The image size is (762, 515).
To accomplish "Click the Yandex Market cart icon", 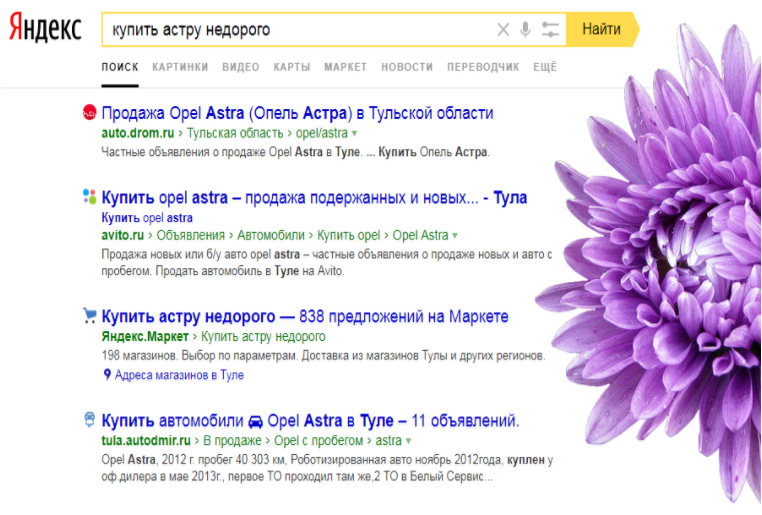I will [x=89, y=315].
